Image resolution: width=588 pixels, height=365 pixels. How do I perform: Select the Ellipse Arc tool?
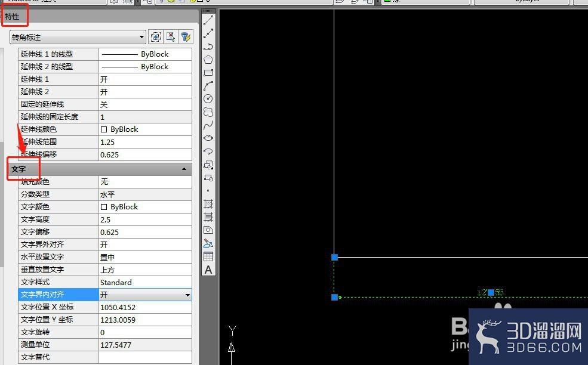pyautogui.click(x=208, y=151)
